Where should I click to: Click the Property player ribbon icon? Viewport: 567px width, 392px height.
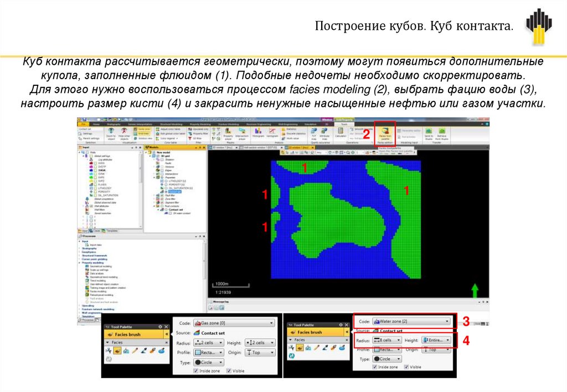pyautogui.click(x=228, y=134)
